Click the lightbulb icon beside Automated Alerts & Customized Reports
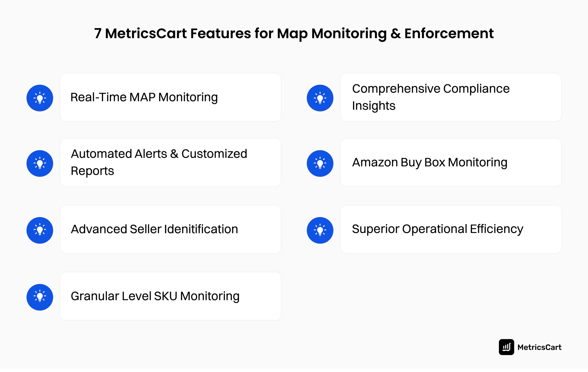 coord(40,163)
